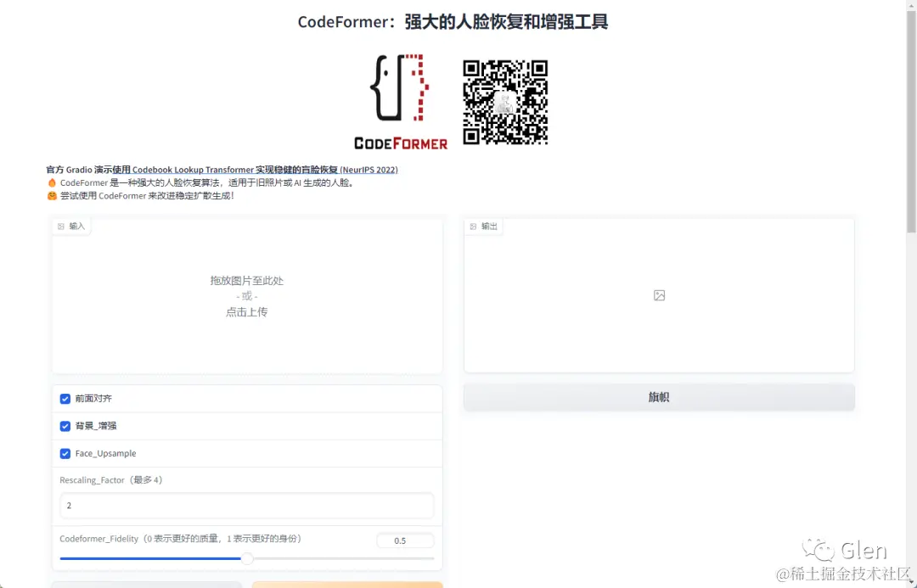This screenshot has width=917, height=588.
Task: Click the orange button at page bottom
Action: [347, 585]
